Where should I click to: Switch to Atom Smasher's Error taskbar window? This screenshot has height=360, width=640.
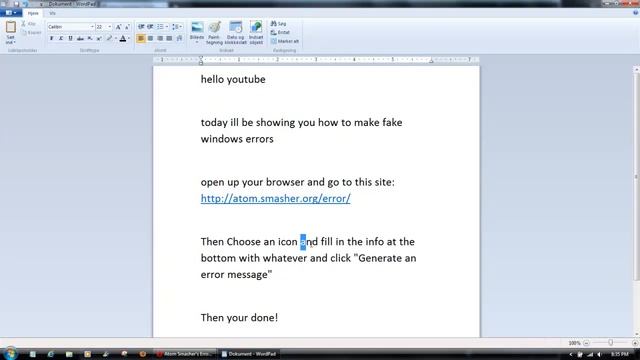[x=184, y=354]
